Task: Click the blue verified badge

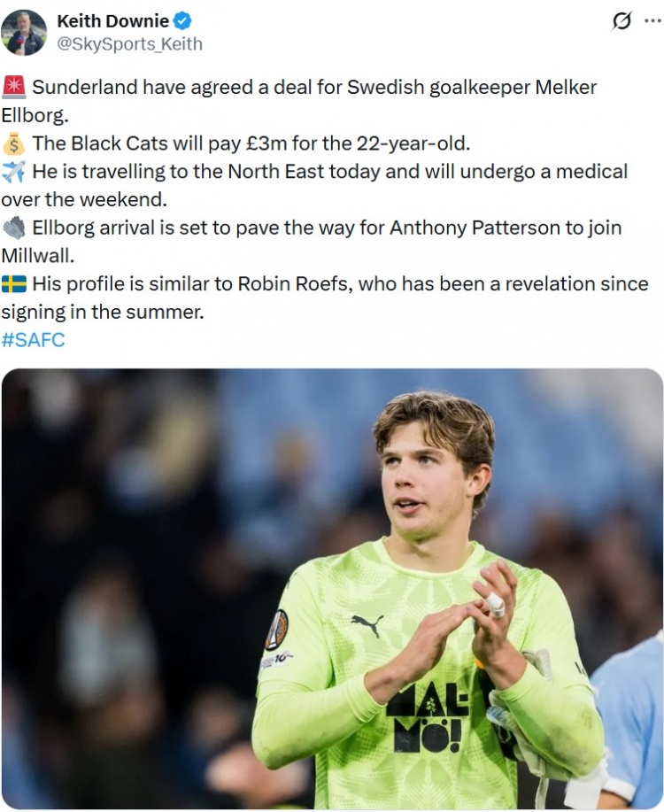Action: (182, 21)
